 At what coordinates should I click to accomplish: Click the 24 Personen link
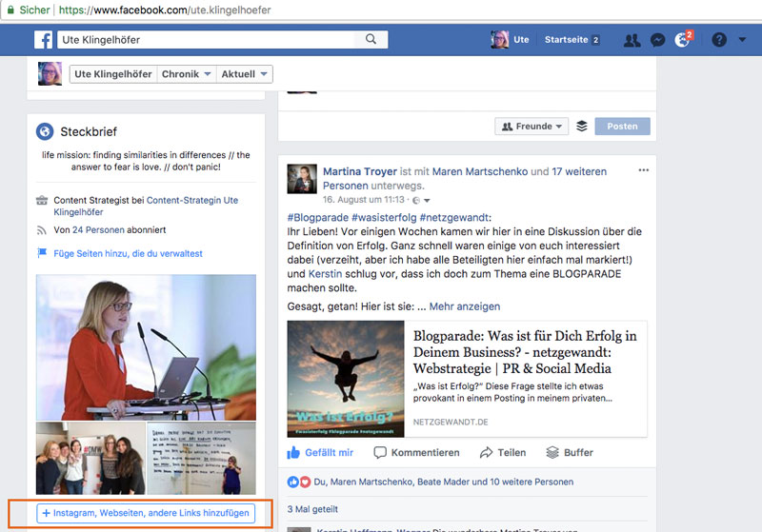click(x=98, y=230)
